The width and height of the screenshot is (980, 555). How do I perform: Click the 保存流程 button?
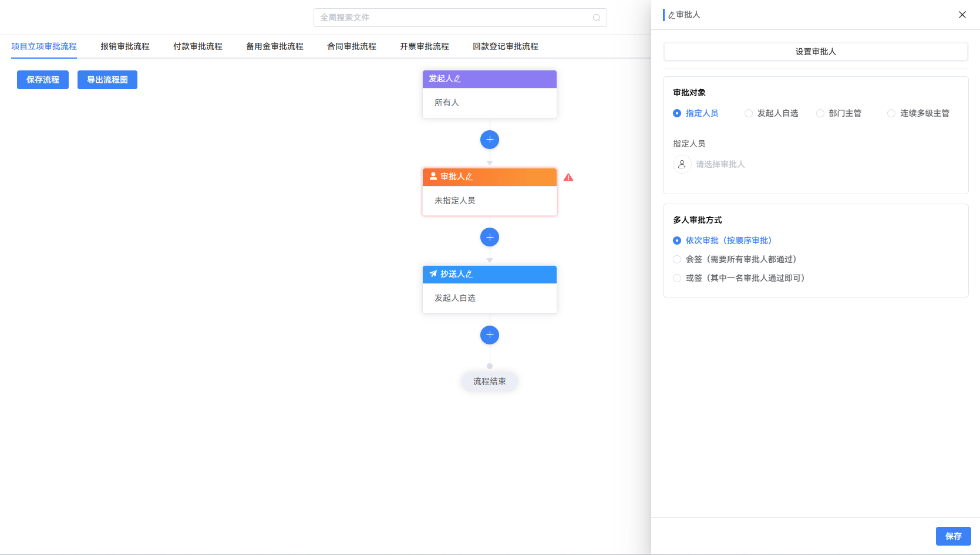pos(43,80)
